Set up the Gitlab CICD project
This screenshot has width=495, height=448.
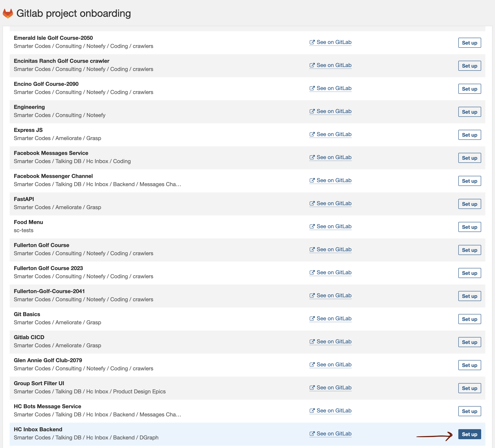coord(469,342)
